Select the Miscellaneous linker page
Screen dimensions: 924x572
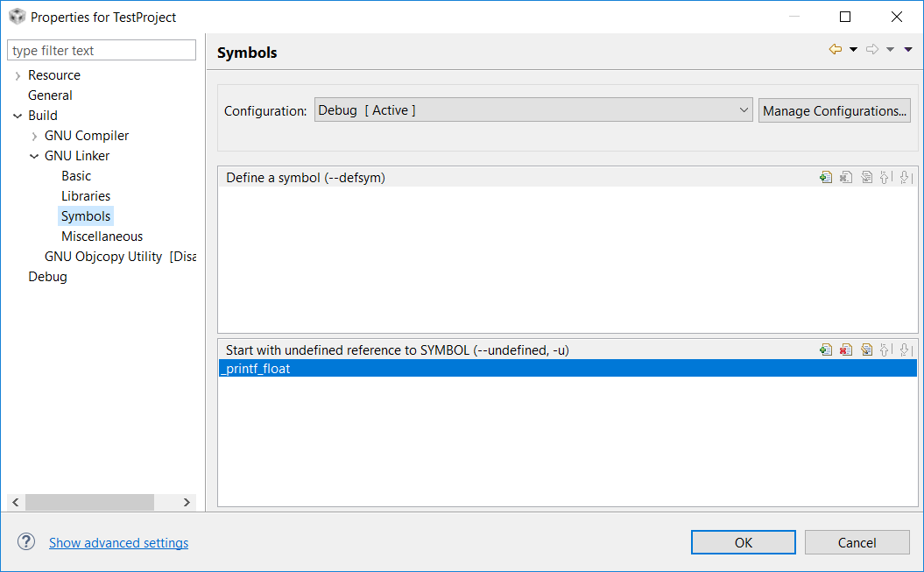102,237
